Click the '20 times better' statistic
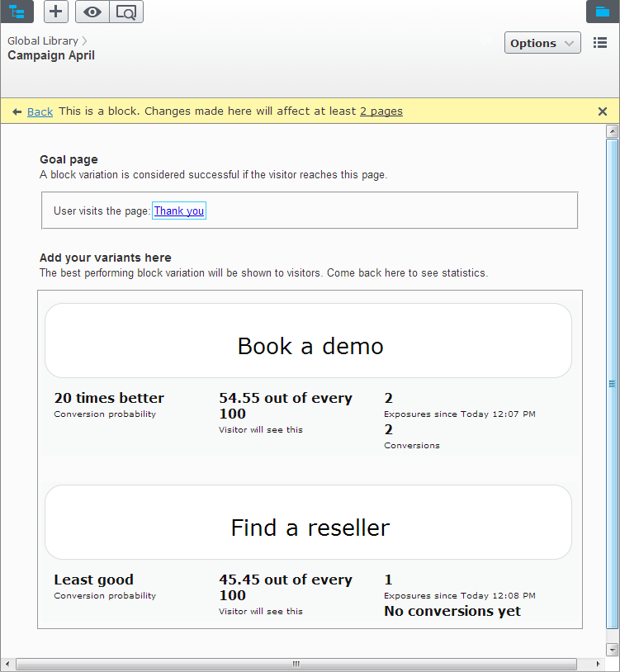This screenshot has height=672, width=620. 109,398
